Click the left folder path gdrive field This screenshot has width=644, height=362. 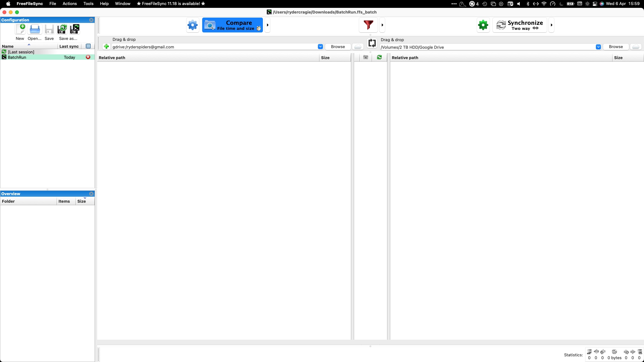point(214,47)
